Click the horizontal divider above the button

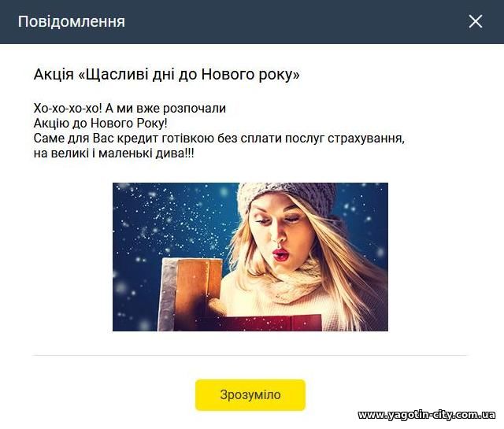click(250, 356)
